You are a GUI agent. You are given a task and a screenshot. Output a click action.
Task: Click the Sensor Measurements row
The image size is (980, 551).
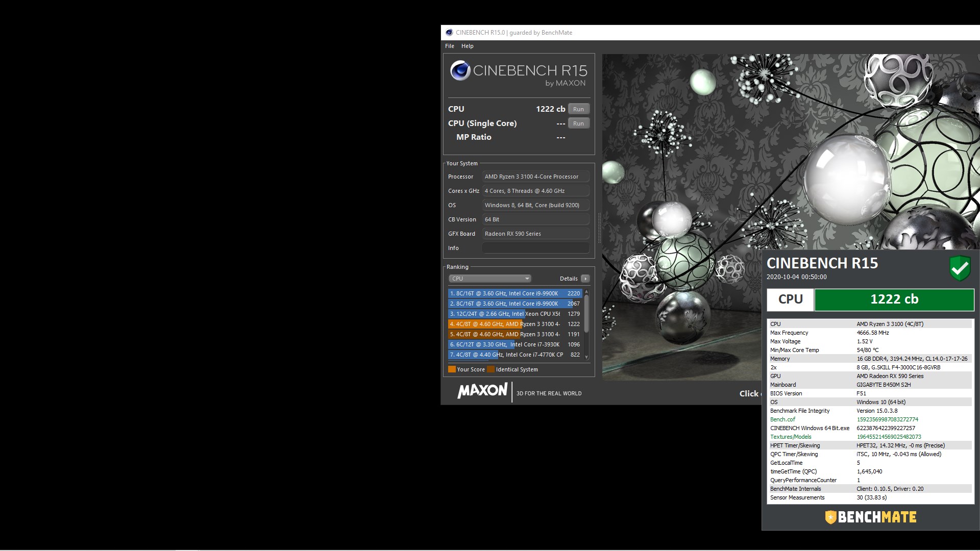[x=870, y=497]
